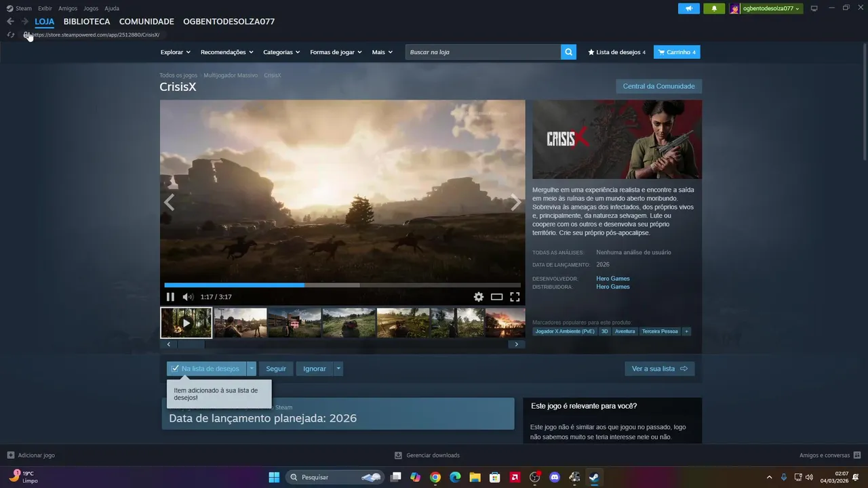Open the Amigos menu
The height and width of the screenshot is (488, 868).
pos(68,8)
